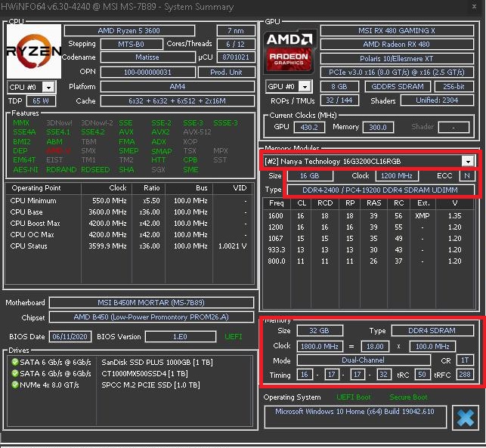
Task: Click the XMP entry in the timings table
Action: coord(423,215)
